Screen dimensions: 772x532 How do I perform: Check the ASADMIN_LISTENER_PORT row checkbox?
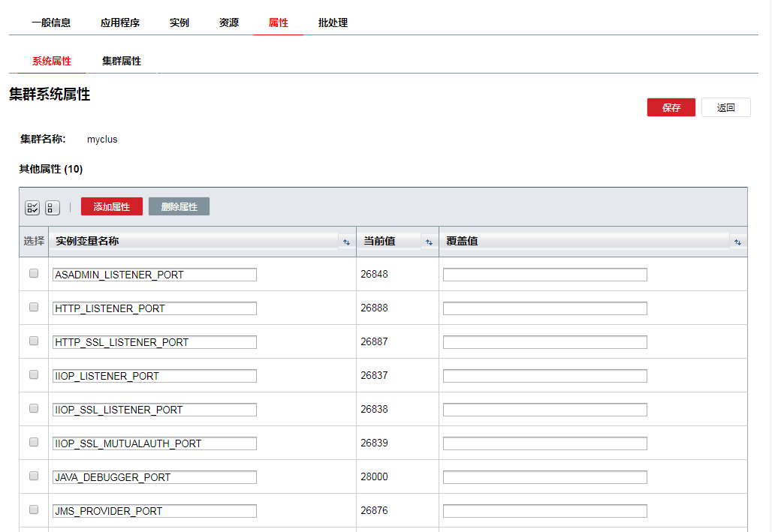click(34, 274)
